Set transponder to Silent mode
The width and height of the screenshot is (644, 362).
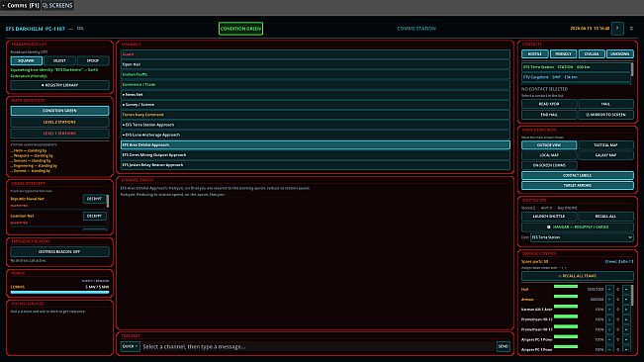[x=59, y=60]
